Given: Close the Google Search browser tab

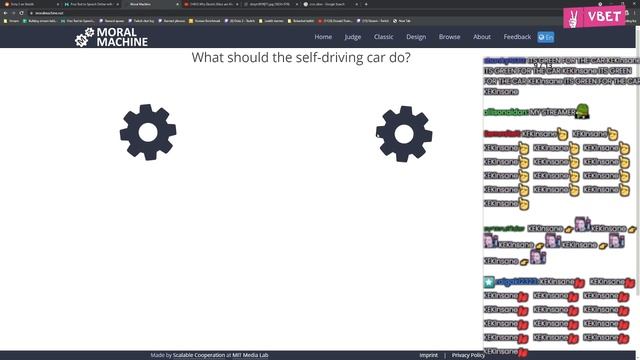Looking at the screenshot, I should (x=356, y=4).
